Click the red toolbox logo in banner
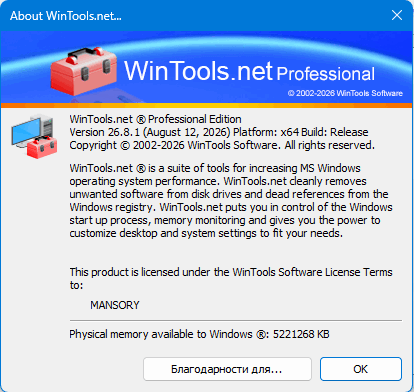The height and width of the screenshot is (392, 414). tap(84, 71)
